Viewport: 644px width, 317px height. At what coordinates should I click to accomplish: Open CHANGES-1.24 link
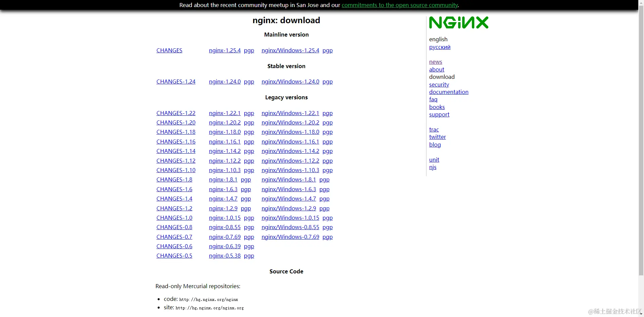coord(176,82)
